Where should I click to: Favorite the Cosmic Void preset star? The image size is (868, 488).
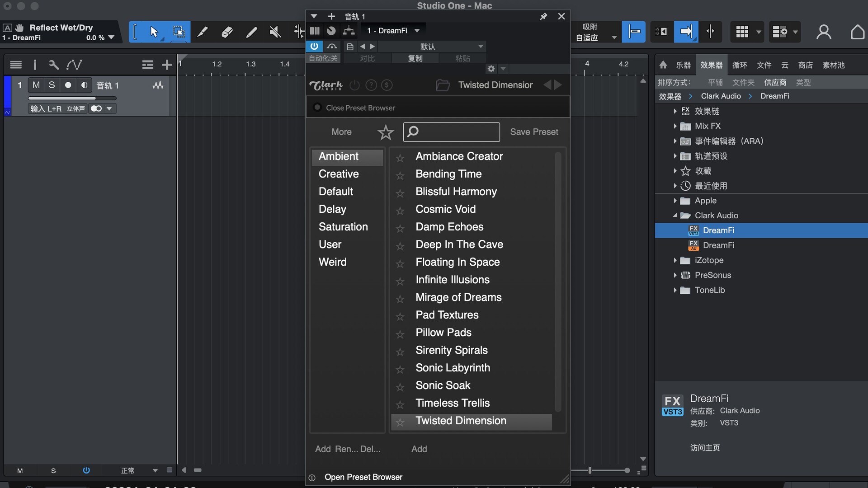[x=400, y=211]
